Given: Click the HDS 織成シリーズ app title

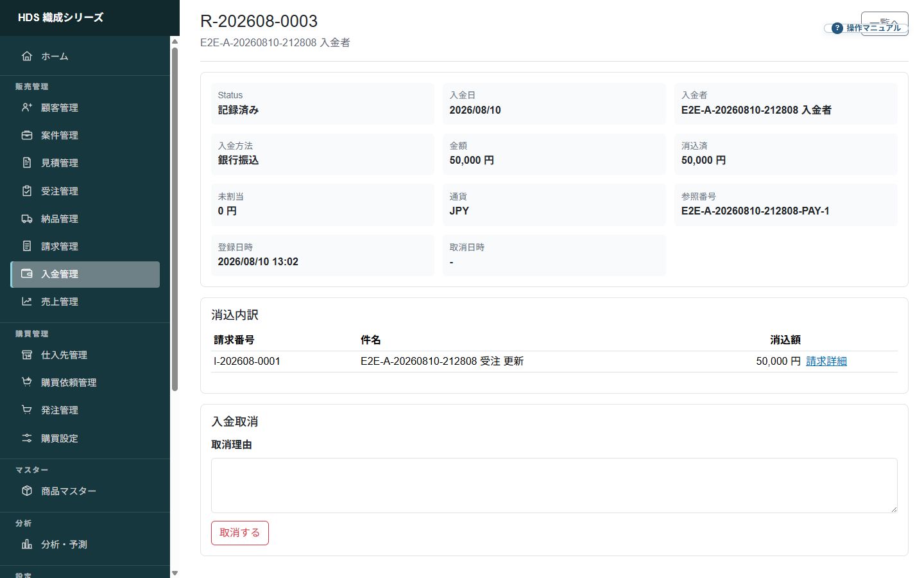Looking at the screenshot, I should point(60,18).
